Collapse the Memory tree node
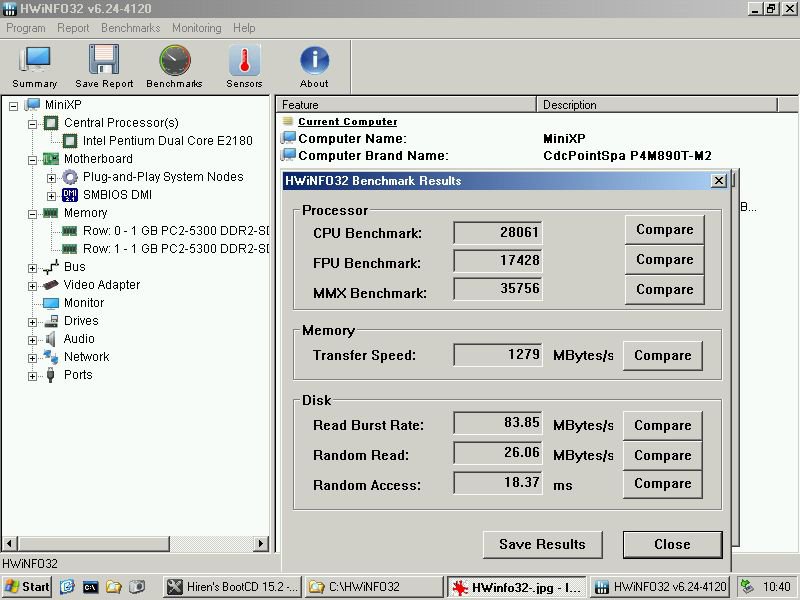 point(33,214)
